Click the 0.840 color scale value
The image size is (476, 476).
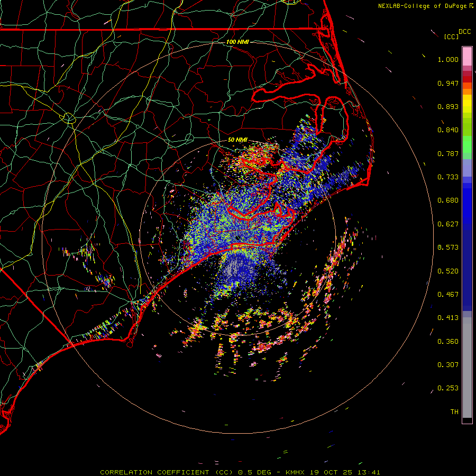pyautogui.click(x=448, y=130)
